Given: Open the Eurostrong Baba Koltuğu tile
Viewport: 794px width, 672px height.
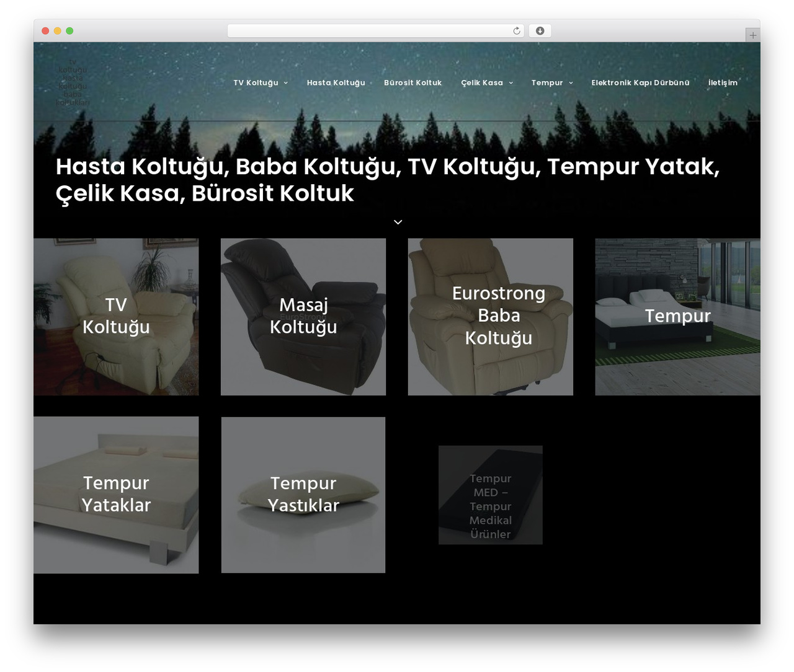Looking at the screenshot, I should [x=491, y=317].
